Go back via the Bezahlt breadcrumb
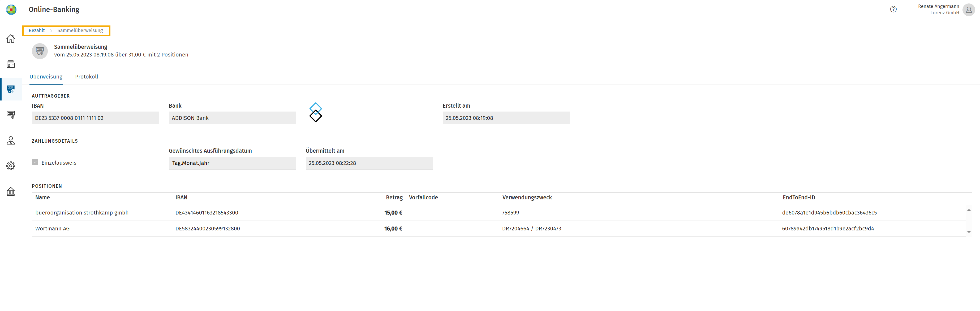 point(37,30)
